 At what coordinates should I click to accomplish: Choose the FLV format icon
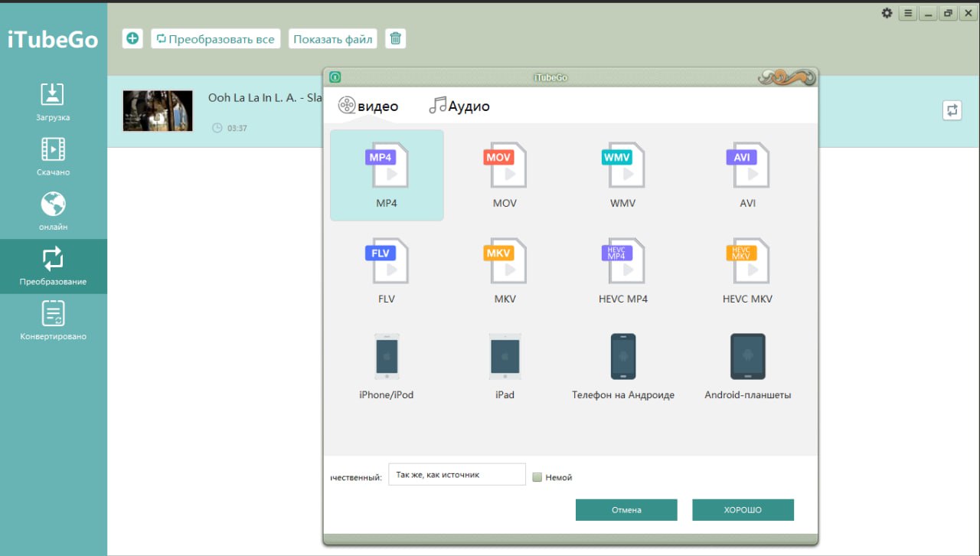[x=387, y=260]
